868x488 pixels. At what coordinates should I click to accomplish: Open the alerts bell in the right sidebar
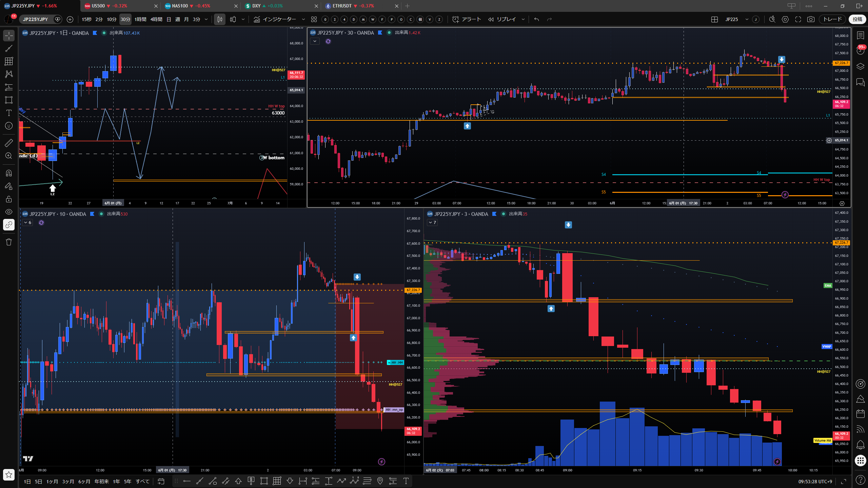click(860, 445)
